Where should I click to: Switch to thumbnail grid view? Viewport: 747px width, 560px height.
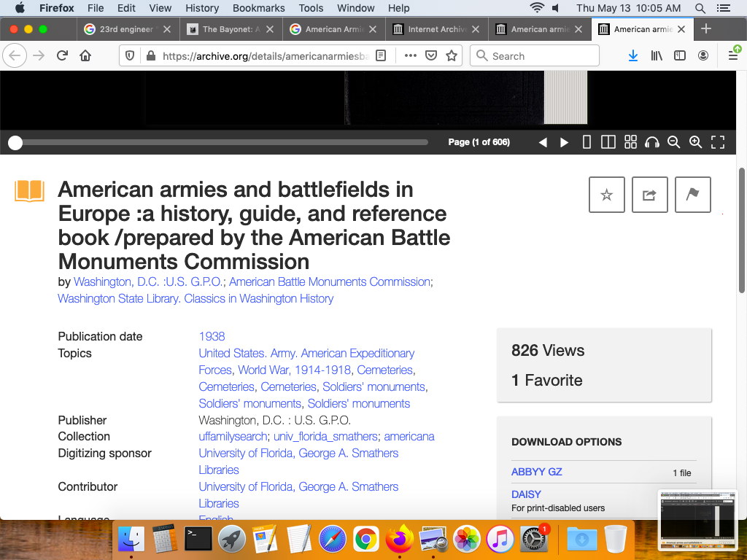click(630, 142)
